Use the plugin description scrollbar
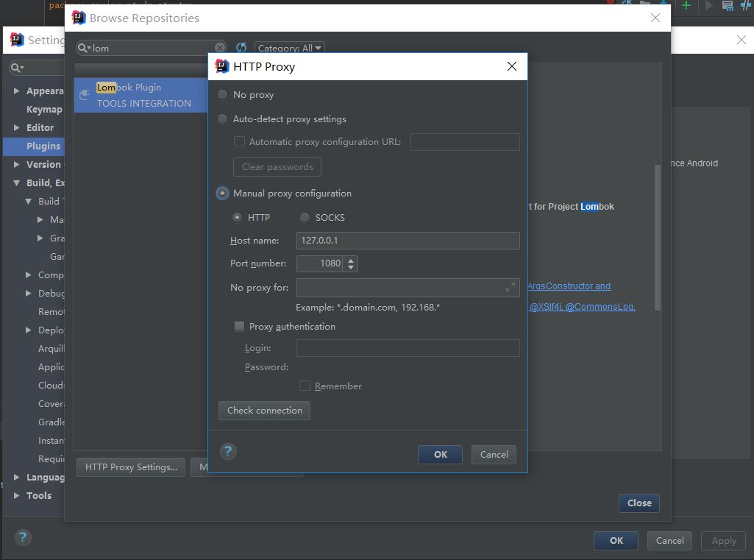 point(658,238)
